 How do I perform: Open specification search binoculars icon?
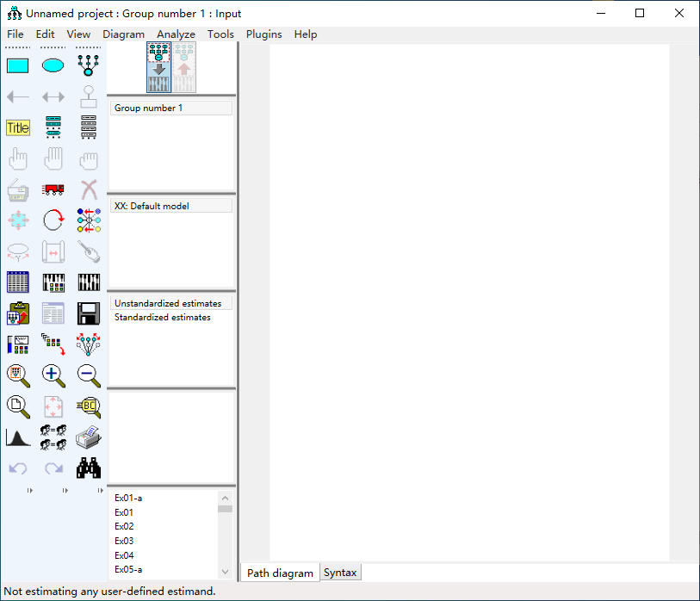[x=89, y=468]
